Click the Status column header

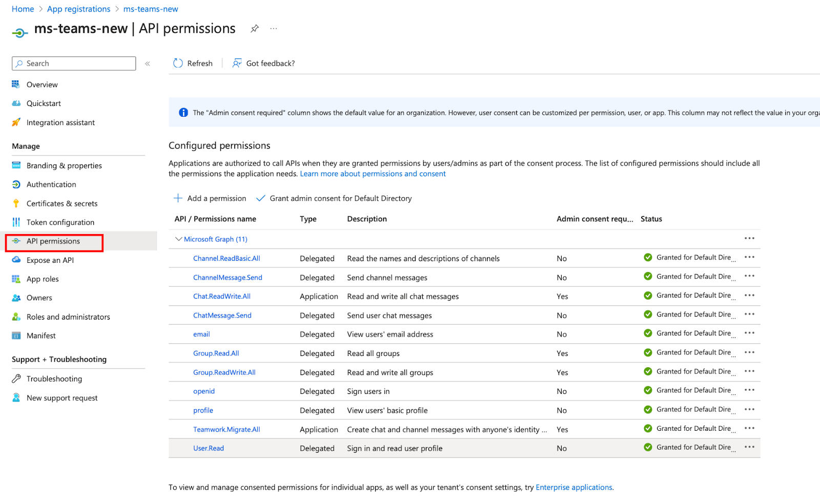pyautogui.click(x=651, y=219)
